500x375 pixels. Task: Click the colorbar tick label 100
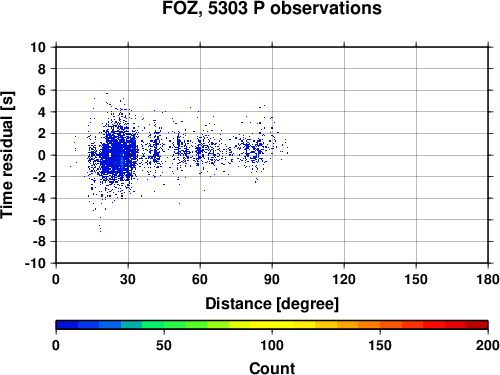click(272, 345)
